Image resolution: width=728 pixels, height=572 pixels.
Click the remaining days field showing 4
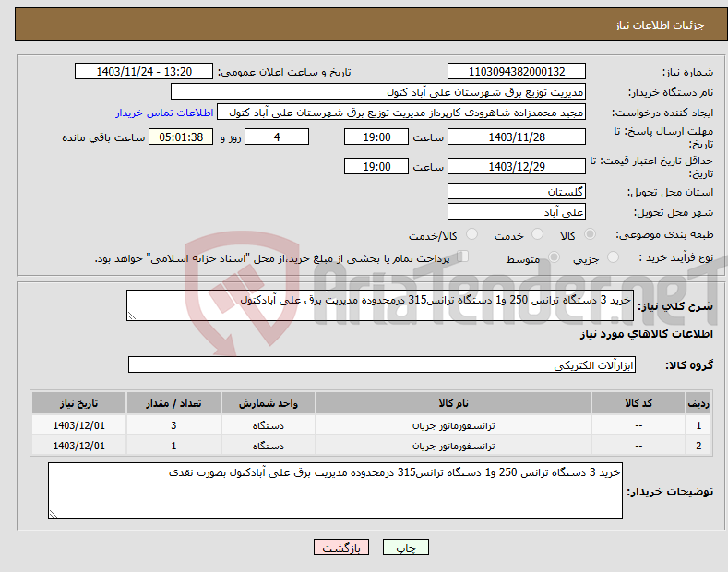[x=277, y=137]
